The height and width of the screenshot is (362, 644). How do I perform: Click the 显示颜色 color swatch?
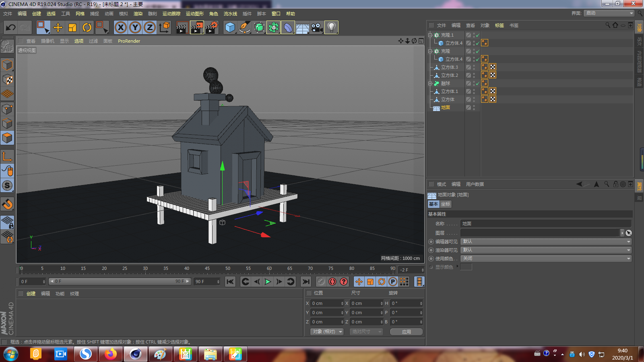tap(466, 267)
